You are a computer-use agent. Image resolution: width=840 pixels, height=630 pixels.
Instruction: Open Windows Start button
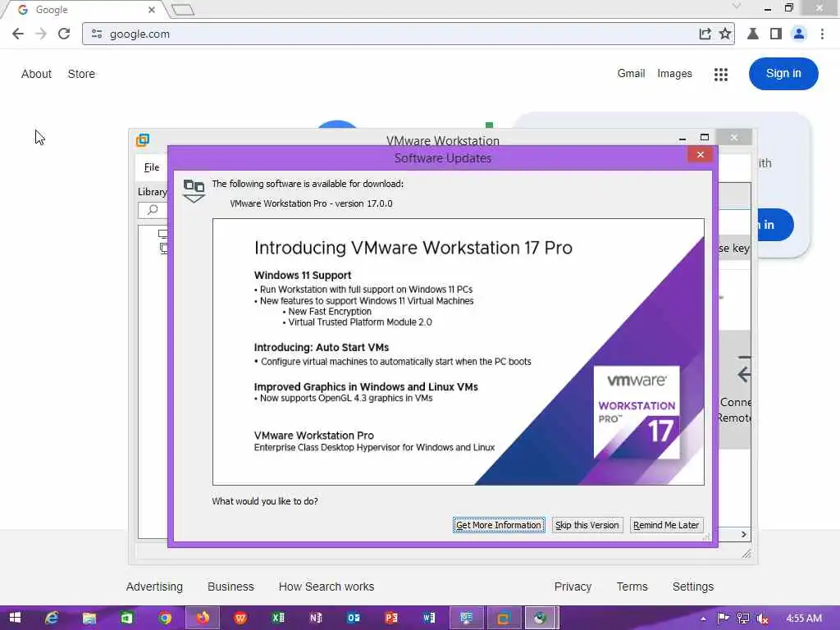pos(15,618)
